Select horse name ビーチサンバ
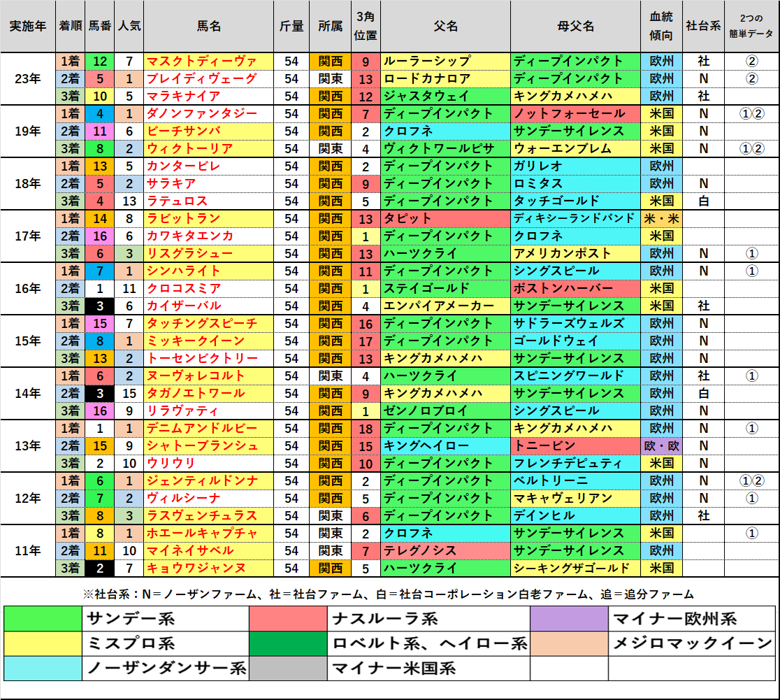 208,131
